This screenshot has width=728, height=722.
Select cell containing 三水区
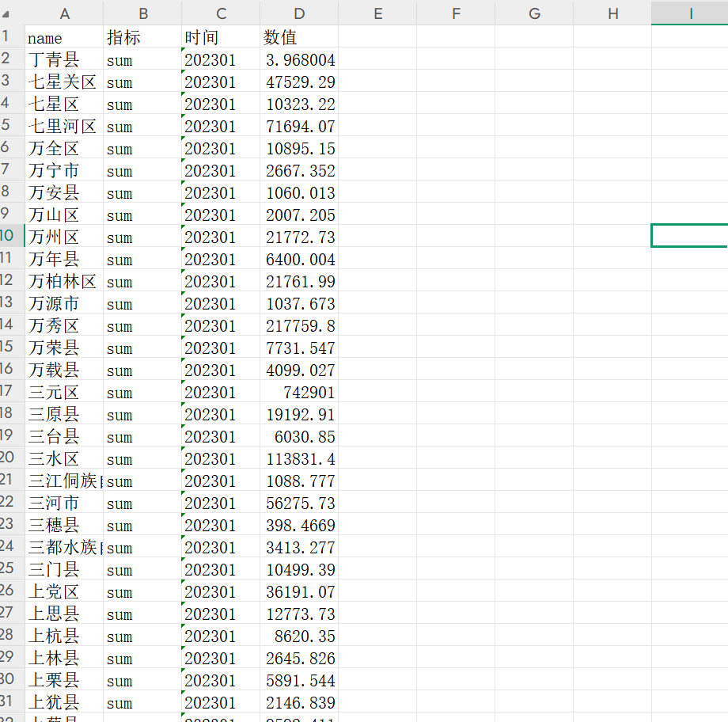coord(64,457)
